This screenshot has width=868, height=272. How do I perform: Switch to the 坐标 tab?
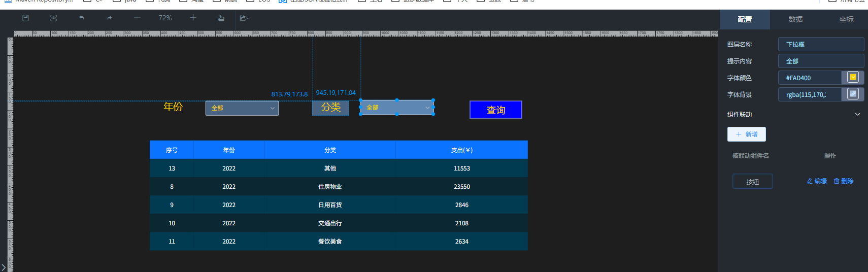coord(846,19)
